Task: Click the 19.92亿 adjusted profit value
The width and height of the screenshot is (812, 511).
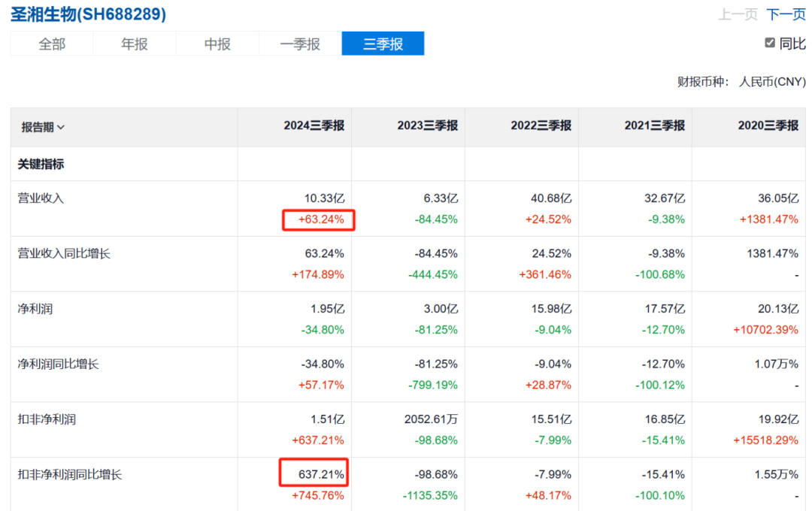Action: [778, 419]
